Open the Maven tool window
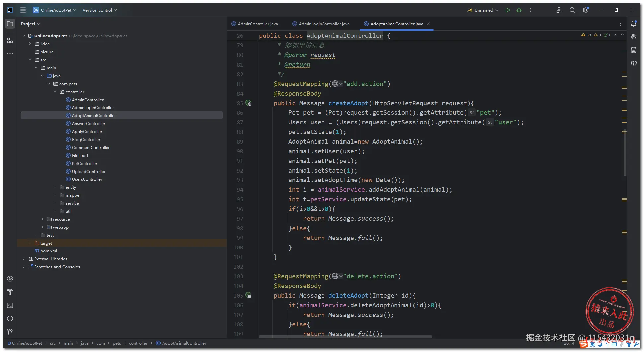This screenshot has width=644, height=352. [x=634, y=63]
